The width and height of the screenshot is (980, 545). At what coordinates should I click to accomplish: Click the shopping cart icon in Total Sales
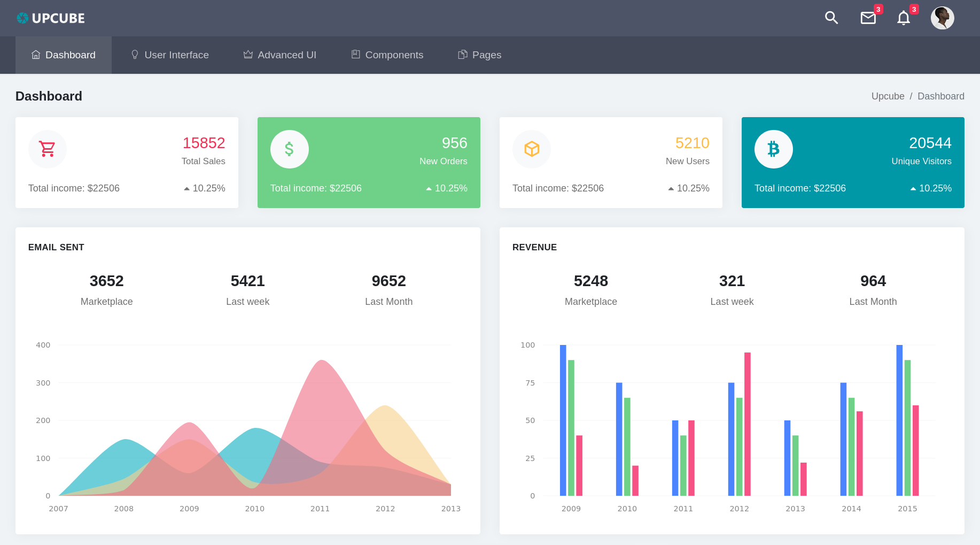click(x=48, y=149)
